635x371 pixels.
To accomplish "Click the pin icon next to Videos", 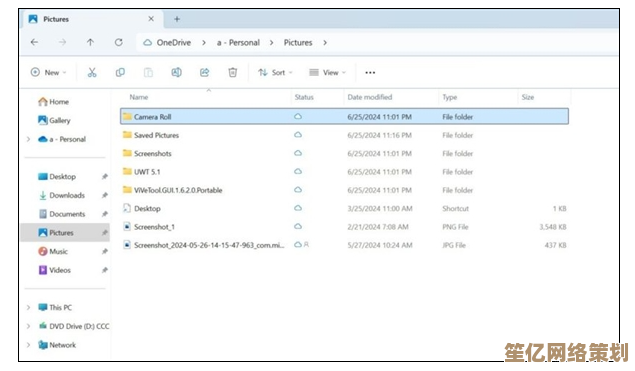I will point(104,270).
